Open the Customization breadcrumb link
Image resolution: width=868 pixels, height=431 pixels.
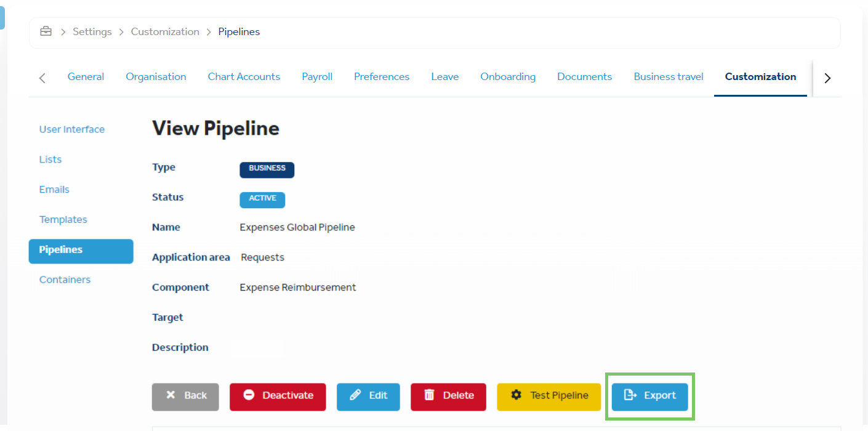pyautogui.click(x=165, y=31)
